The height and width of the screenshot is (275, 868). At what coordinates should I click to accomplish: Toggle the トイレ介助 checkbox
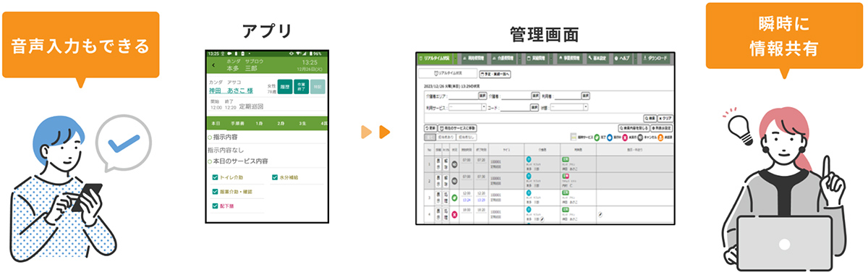point(216,177)
